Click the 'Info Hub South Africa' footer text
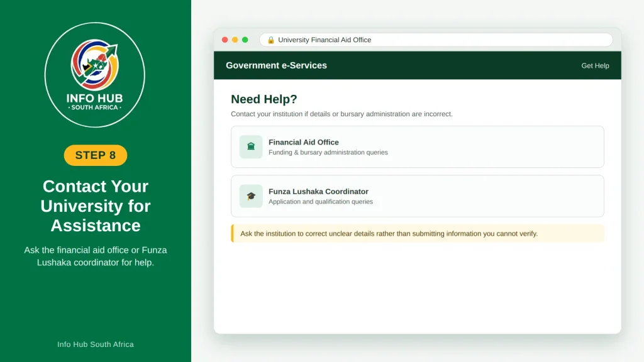The image size is (644, 362). 96,344
